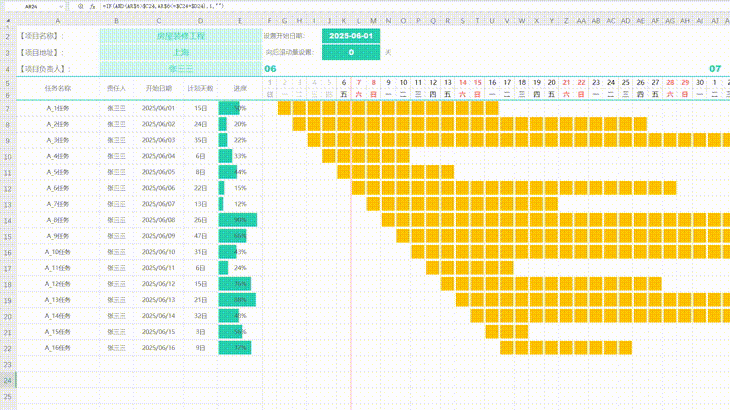
Task: Select column B header
Action: 116,21
